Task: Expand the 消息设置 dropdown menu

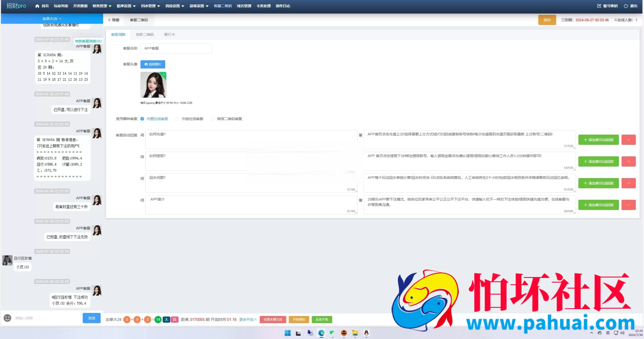Action: 175,6
